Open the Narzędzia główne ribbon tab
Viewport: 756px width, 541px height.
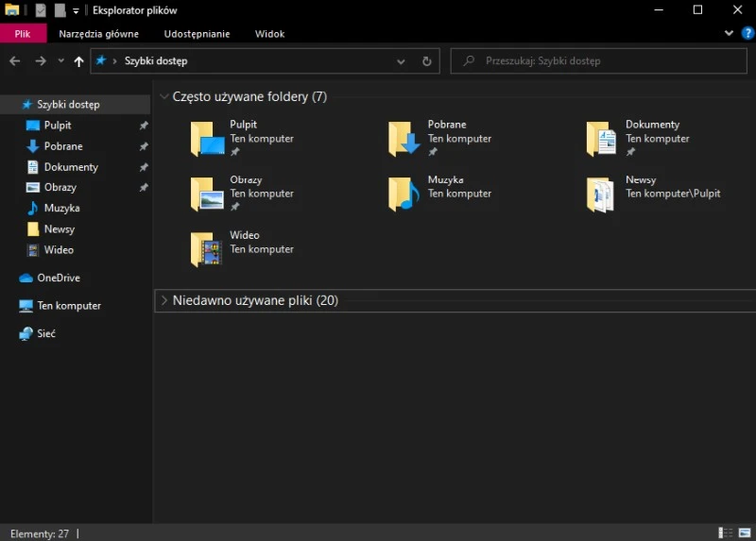(99, 34)
